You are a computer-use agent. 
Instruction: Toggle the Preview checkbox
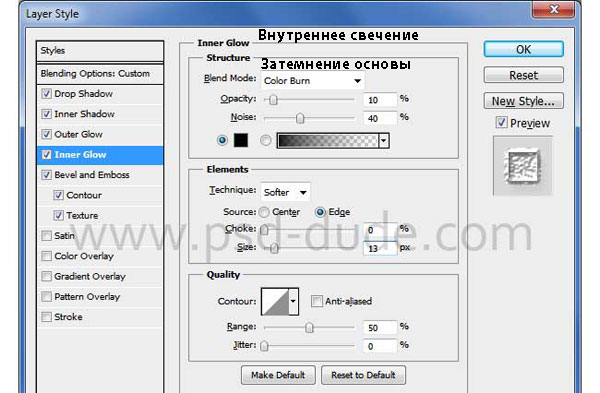click(501, 122)
